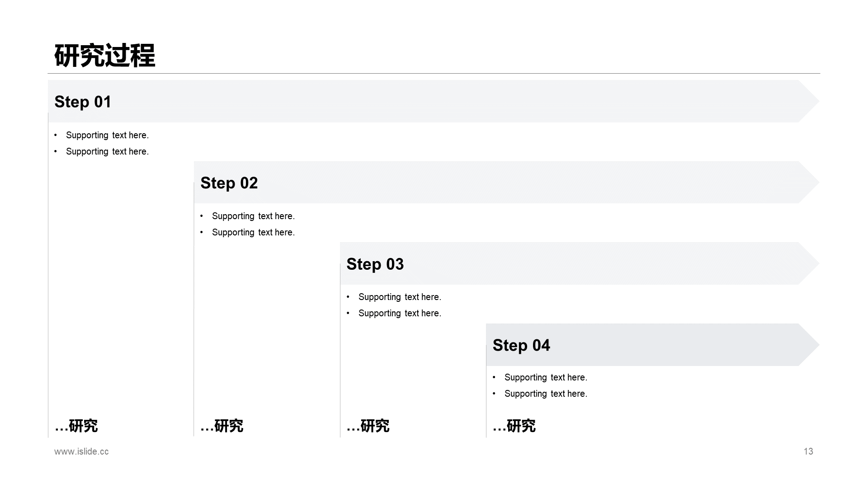
Task: Click the Step 02 arrow tip
Action: click(809, 182)
